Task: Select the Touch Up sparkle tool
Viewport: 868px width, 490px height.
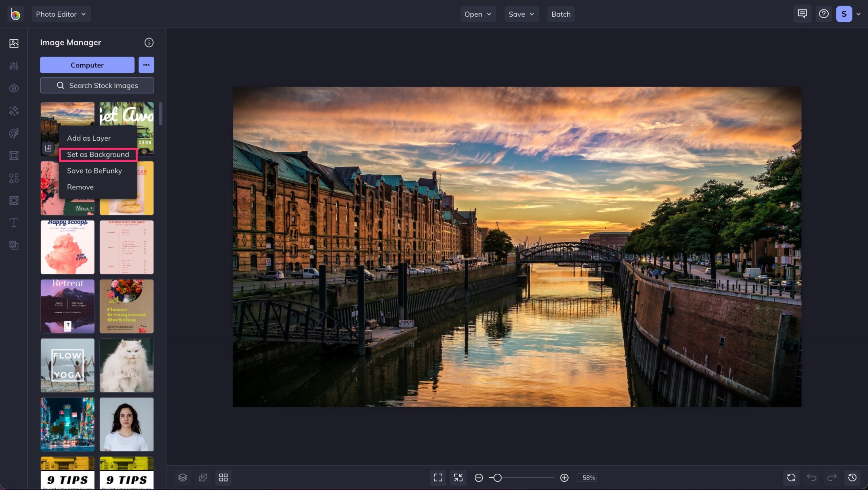Action: click(14, 111)
